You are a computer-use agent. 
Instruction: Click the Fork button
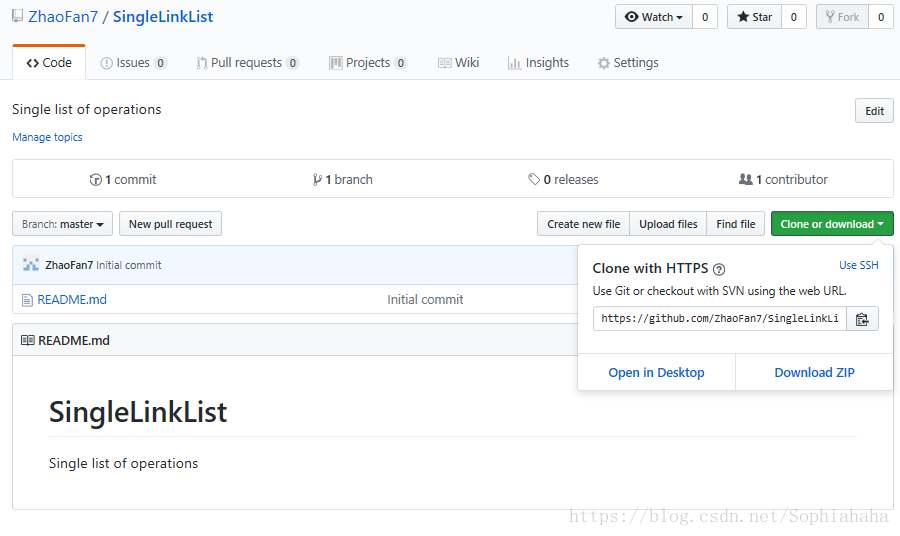842,17
